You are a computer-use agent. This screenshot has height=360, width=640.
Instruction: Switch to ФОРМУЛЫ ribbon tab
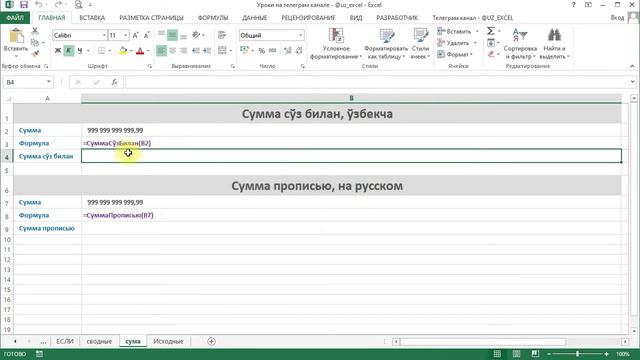(x=213, y=18)
